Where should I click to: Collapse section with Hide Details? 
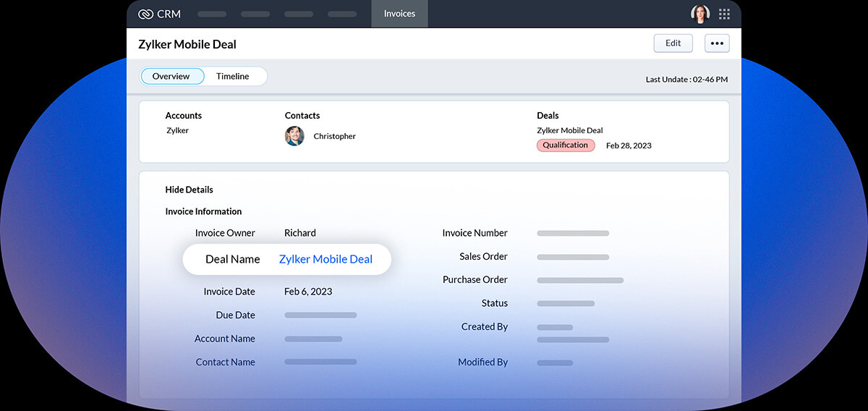point(190,190)
